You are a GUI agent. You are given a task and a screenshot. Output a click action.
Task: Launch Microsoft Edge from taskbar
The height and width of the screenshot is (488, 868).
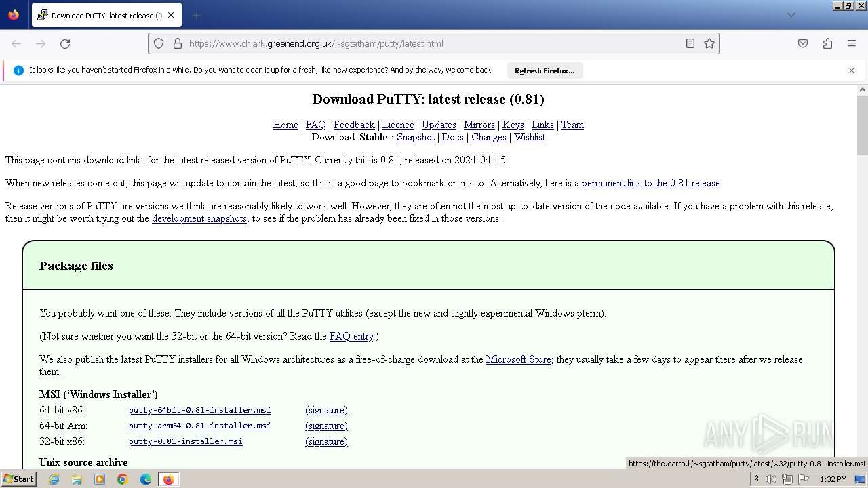146,479
